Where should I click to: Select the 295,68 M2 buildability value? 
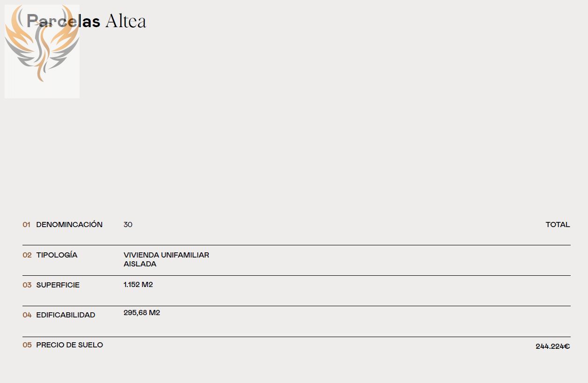(x=142, y=313)
